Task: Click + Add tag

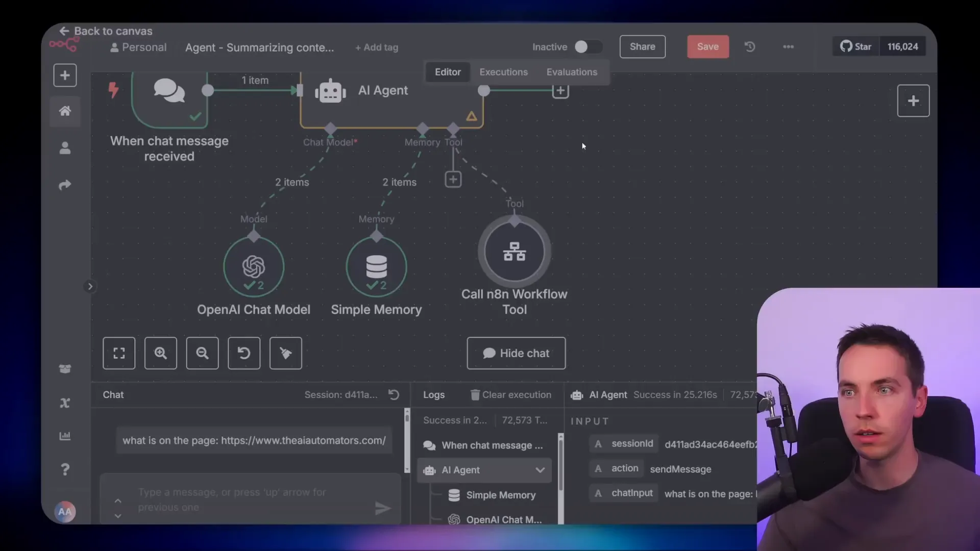Action: point(377,47)
